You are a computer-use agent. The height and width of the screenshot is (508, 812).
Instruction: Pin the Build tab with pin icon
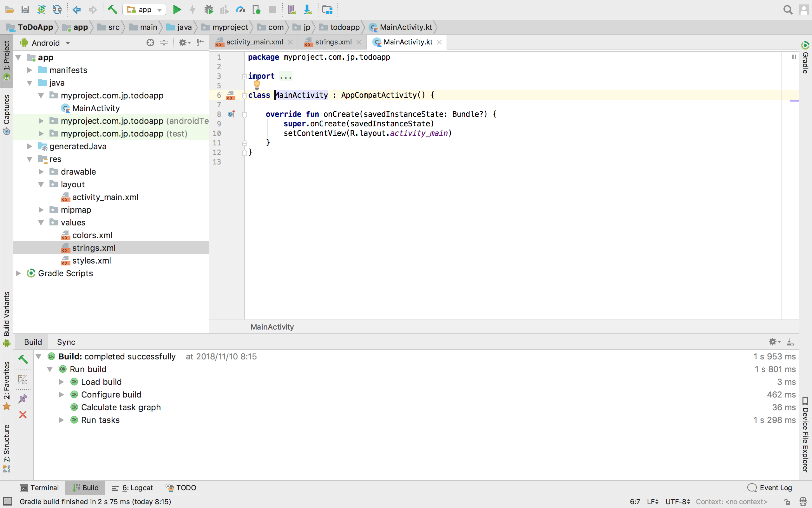23,399
